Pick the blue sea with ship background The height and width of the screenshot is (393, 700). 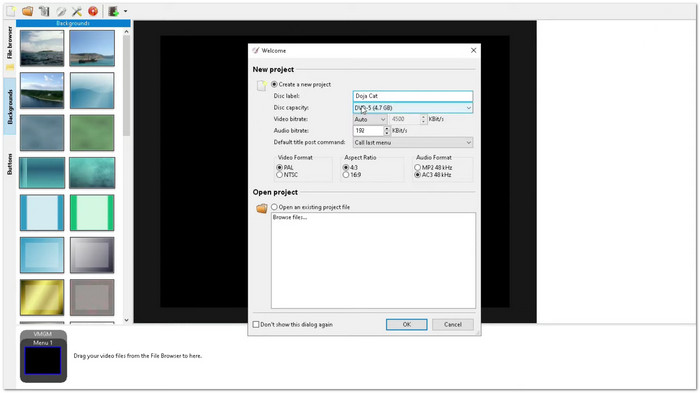92,48
